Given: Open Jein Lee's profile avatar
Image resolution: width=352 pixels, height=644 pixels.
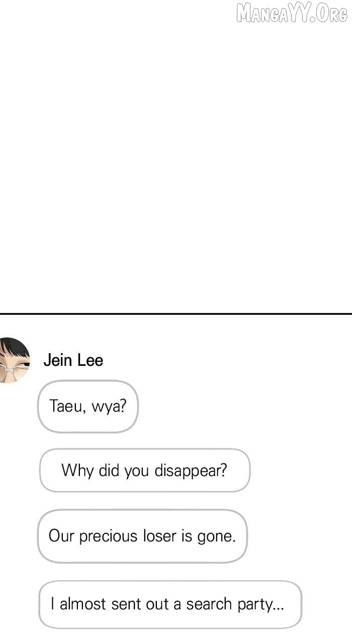Looking at the screenshot, I should tap(14, 360).
